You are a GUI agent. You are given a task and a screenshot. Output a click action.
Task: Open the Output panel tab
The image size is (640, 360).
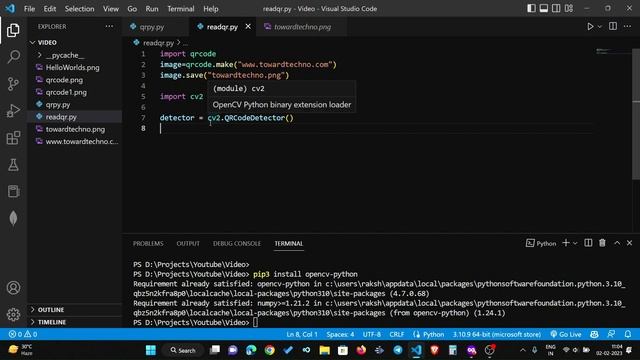click(x=188, y=243)
